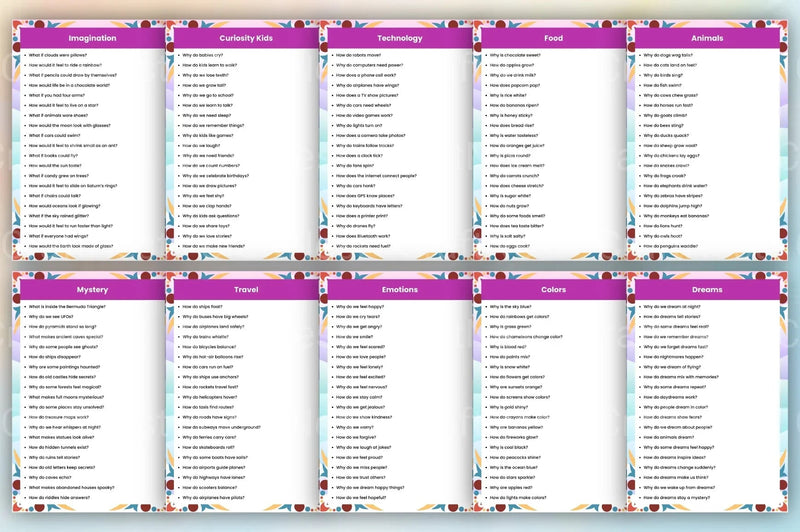The width and height of the screenshot is (800, 532).
Task: Click 'What if candy grew on trees?'
Action: point(59,176)
